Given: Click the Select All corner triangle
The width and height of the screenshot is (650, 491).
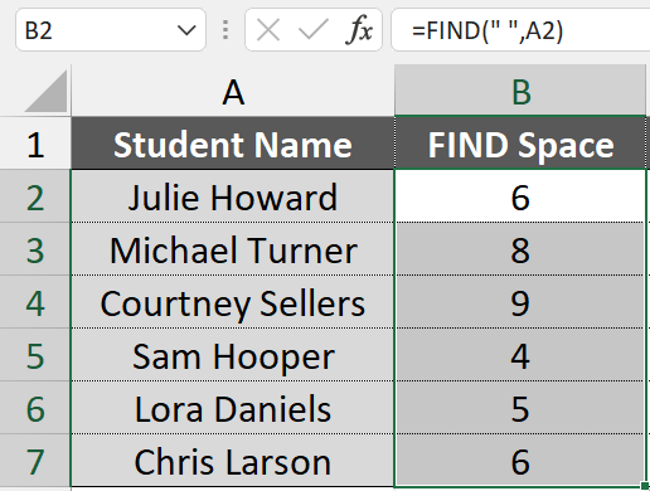Looking at the screenshot, I should pyautogui.click(x=45, y=94).
